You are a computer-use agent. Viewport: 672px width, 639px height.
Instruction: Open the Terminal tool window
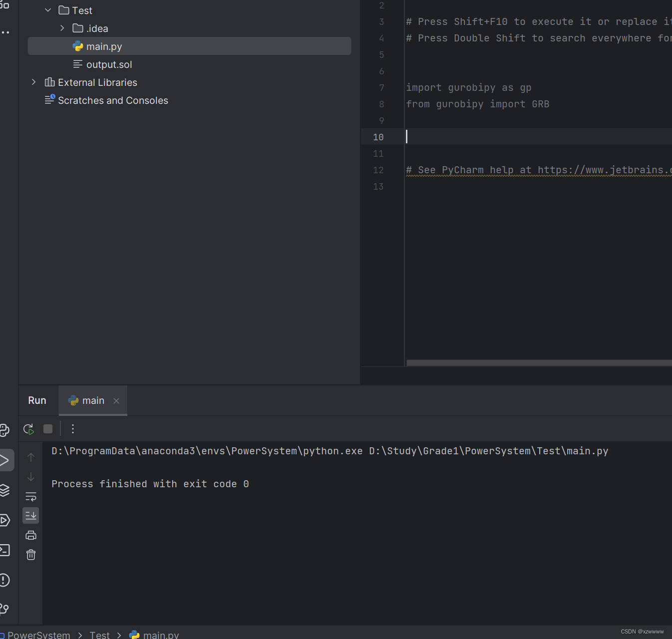click(5, 550)
